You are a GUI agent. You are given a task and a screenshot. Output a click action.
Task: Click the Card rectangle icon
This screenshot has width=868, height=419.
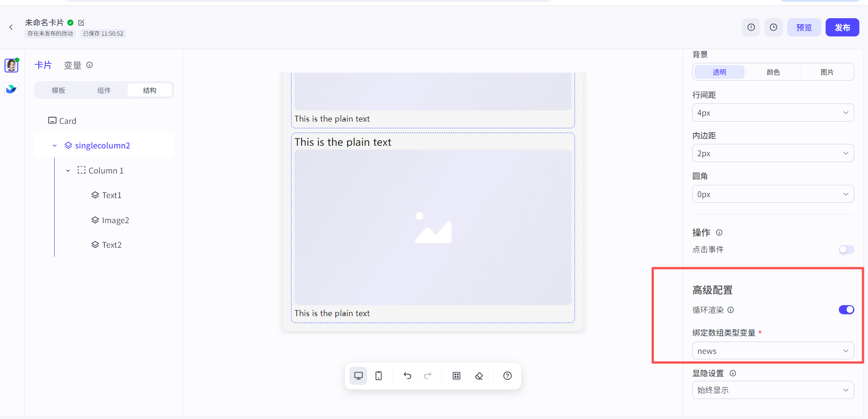pyautogui.click(x=52, y=120)
